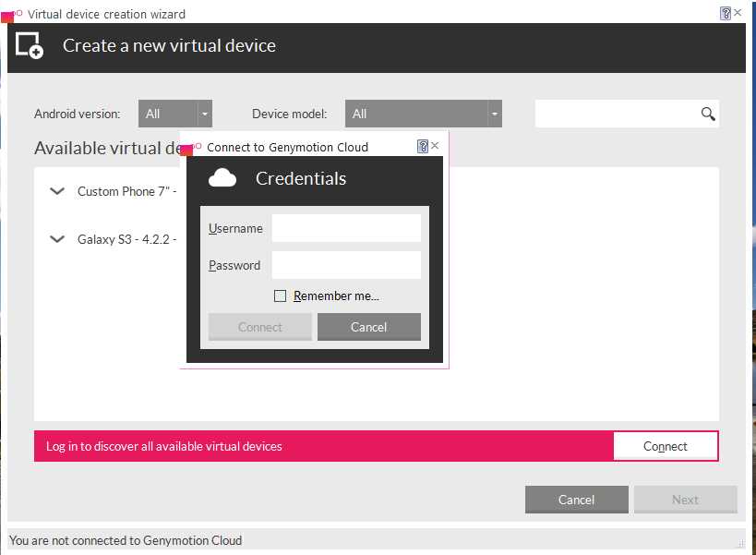
Task: Click the 'Custom Phone 7" -' device row text
Action: pos(126,191)
